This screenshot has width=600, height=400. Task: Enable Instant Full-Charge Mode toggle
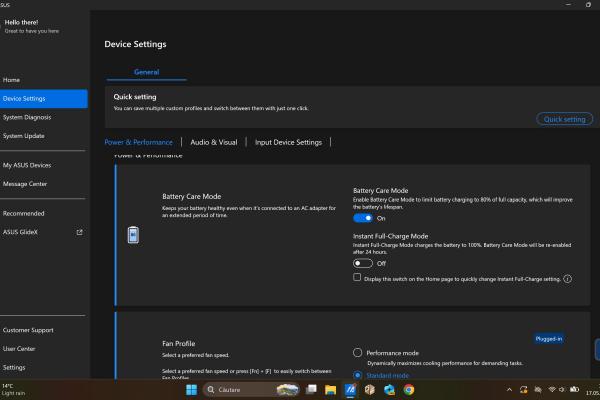362,263
